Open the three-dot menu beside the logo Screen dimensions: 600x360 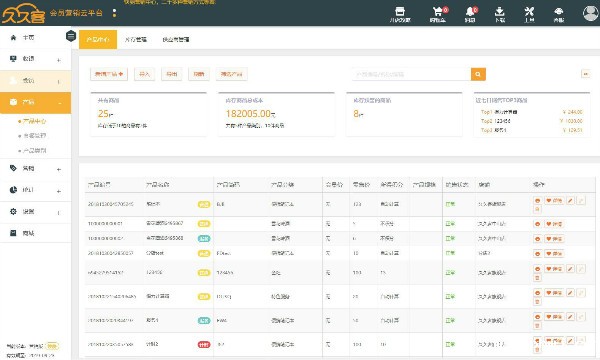pyautogui.click(x=114, y=13)
